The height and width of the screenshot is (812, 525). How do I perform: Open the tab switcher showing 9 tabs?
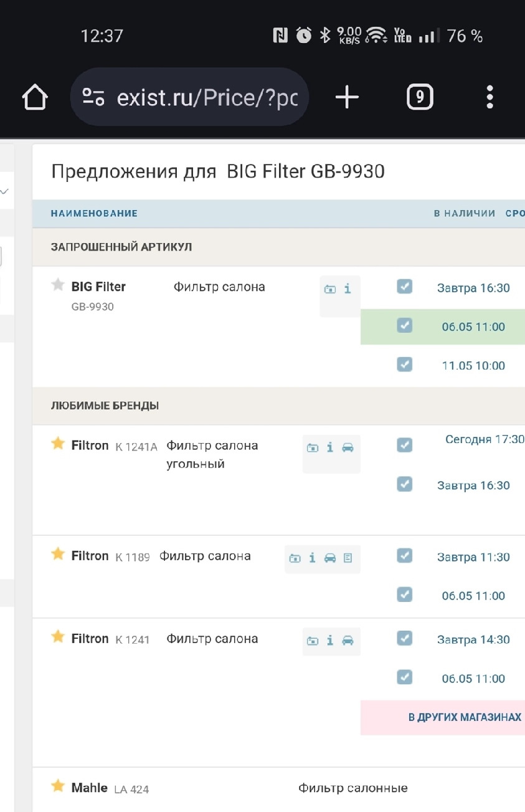420,97
